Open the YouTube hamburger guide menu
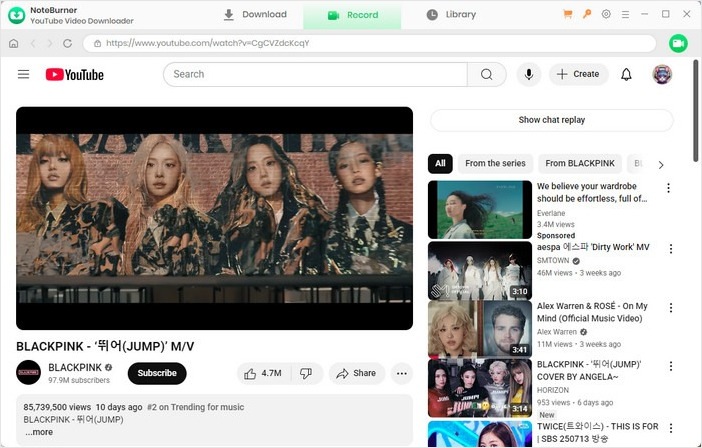Screen dimensions: 702x448 coord(23,74)
